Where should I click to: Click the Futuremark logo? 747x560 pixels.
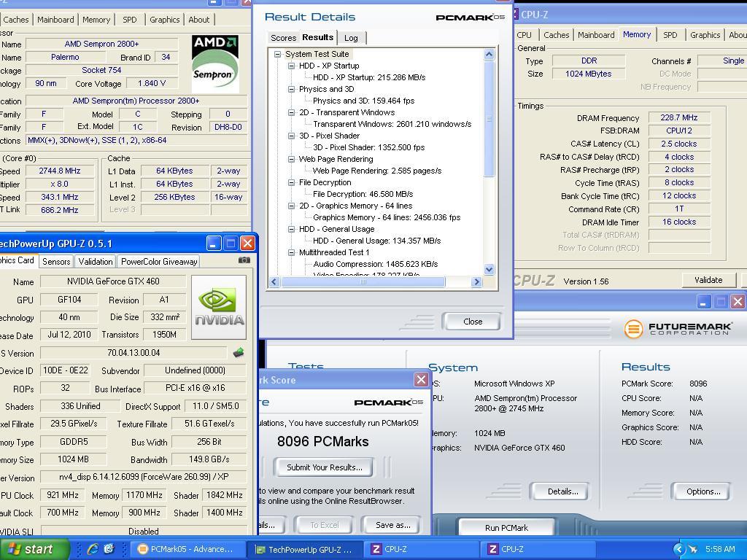pos(678,329)
